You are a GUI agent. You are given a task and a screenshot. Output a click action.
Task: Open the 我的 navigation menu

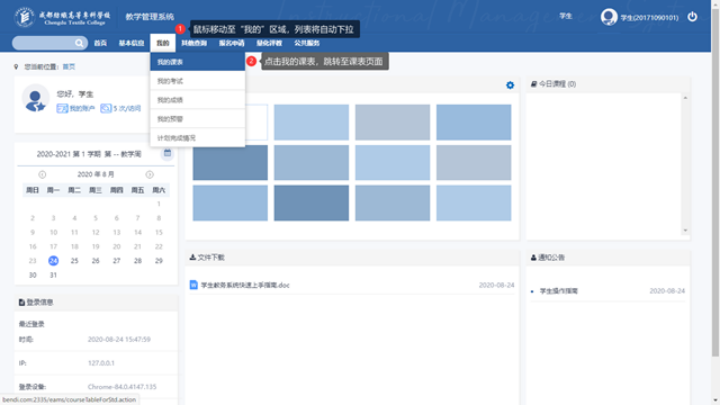click(x=162, y=44)
